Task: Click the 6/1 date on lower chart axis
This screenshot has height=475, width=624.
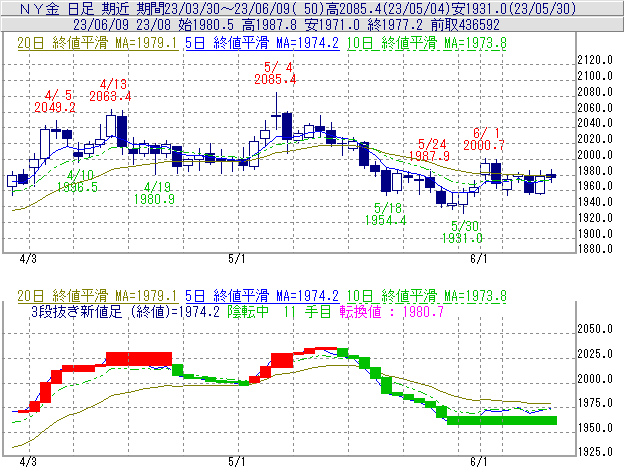Action: pyautogui.click(x=479, y=461)
